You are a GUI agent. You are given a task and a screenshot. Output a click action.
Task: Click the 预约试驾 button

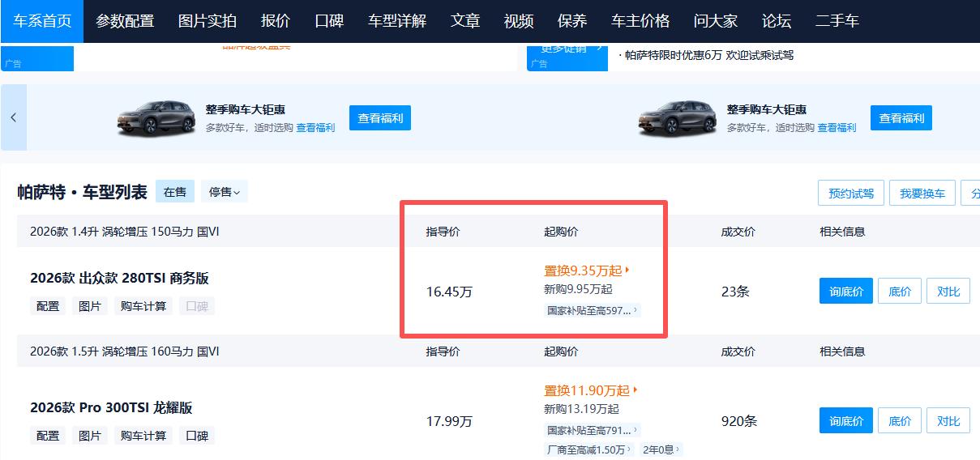[x=851, y=194]
